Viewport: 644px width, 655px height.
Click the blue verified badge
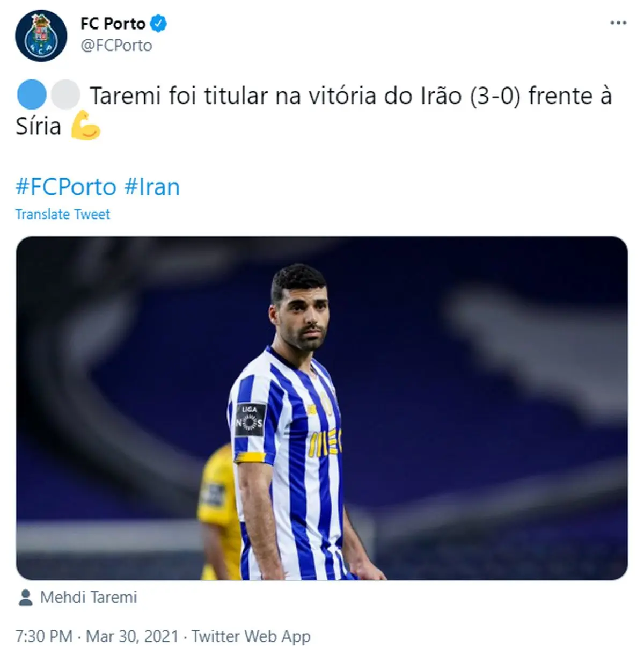(x=158, y=24)
